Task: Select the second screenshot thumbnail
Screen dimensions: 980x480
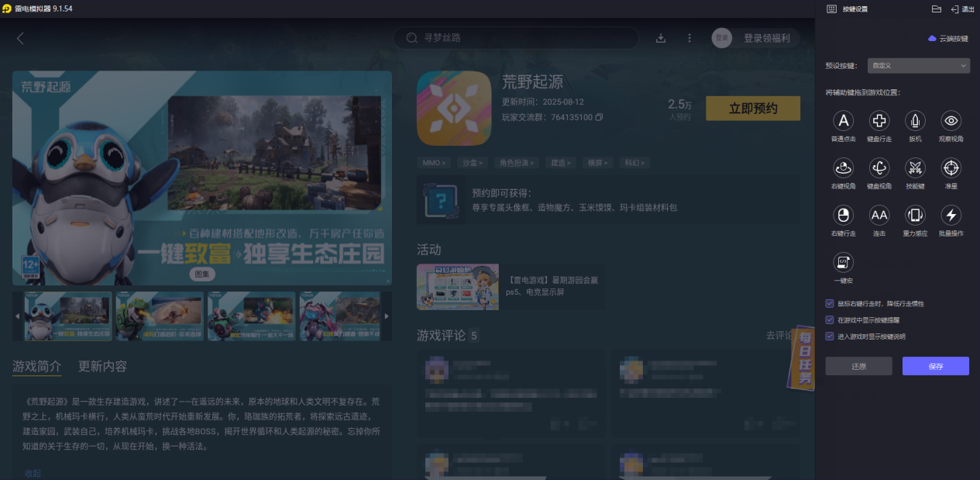Action: click(x=160, y=316)
